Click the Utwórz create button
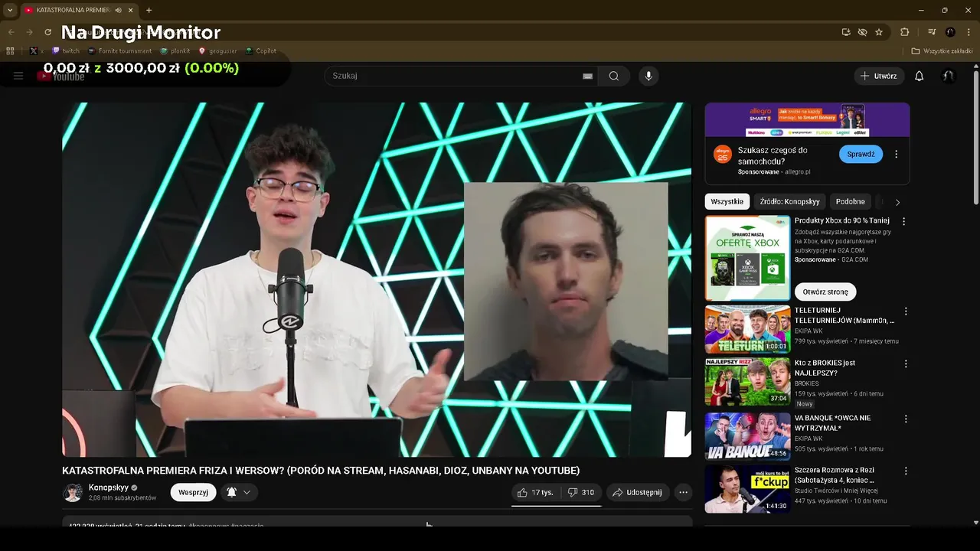Image resolution: width=980 pixels, height=551 pixels. tap(879, 76)
